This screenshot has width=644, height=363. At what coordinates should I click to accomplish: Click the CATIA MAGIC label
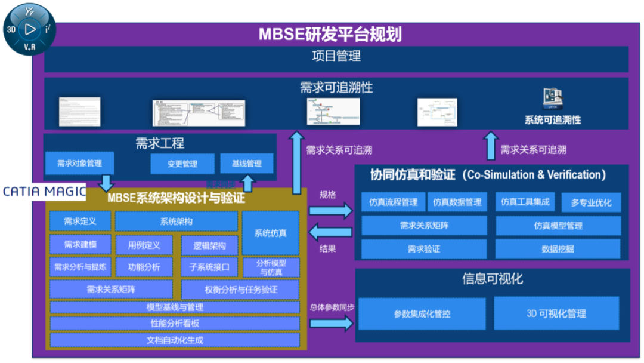pos(44,192)
